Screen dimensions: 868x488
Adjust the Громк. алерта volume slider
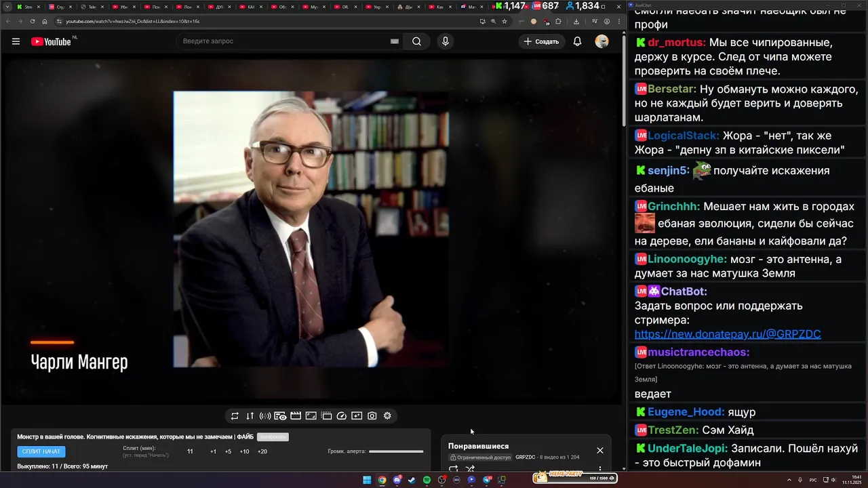[396, 451]
